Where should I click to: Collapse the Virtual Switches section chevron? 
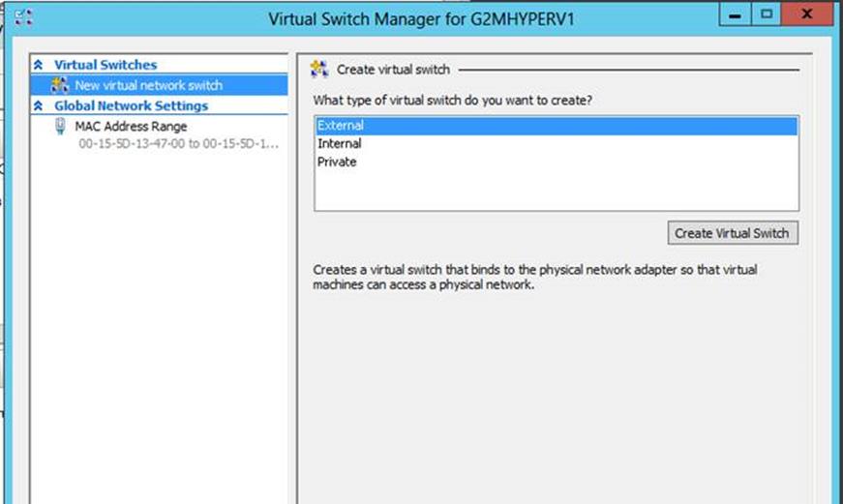(x=38, y=65)
